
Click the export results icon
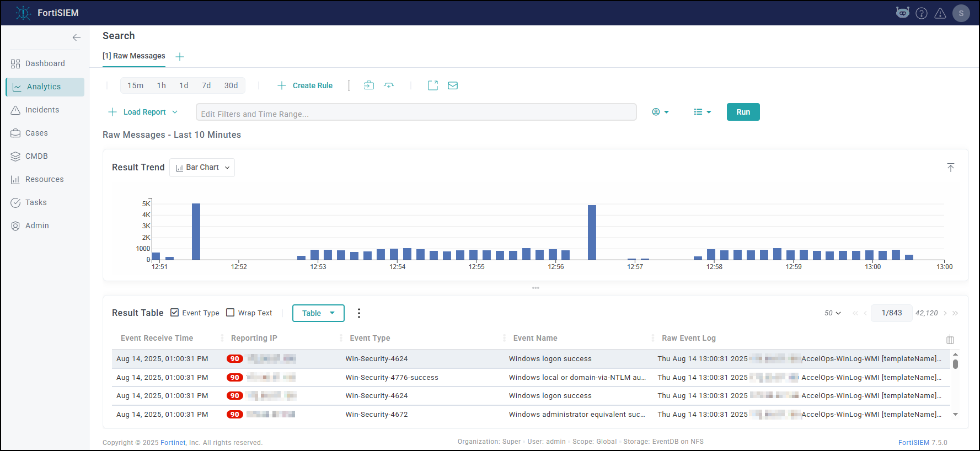coord(433,85)
